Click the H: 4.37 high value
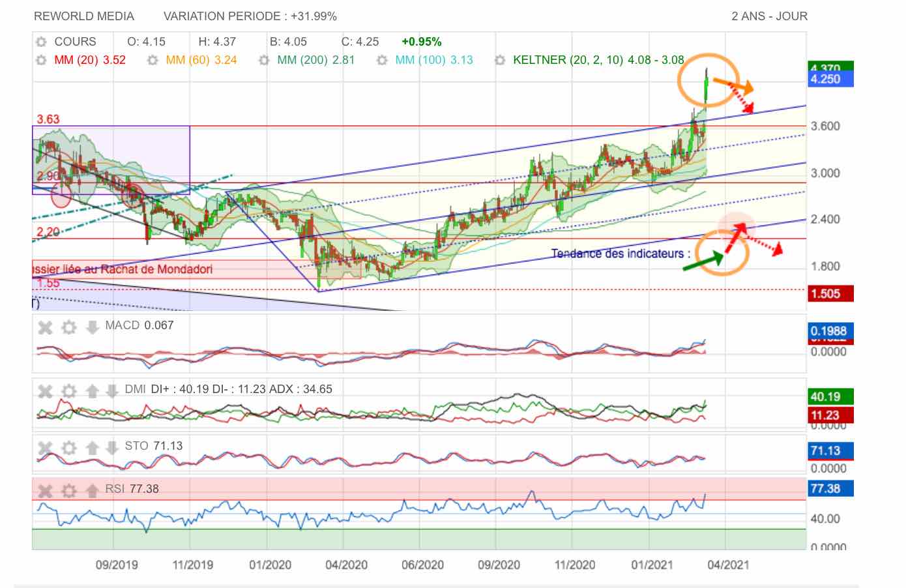The height and width of the screenshot is (588, 906). pyautogui.click(x=217, y=42)
